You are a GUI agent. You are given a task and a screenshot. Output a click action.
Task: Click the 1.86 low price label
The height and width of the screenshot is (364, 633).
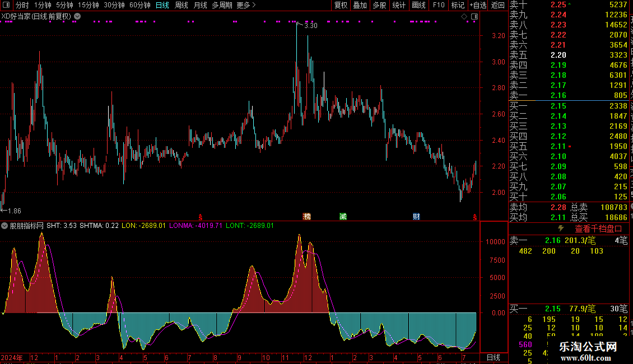14,211
